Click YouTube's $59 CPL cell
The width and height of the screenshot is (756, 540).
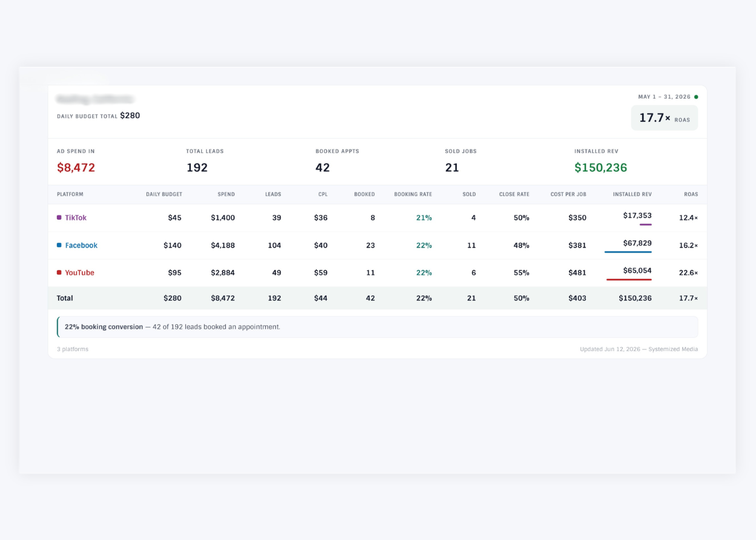click(321, 273)
